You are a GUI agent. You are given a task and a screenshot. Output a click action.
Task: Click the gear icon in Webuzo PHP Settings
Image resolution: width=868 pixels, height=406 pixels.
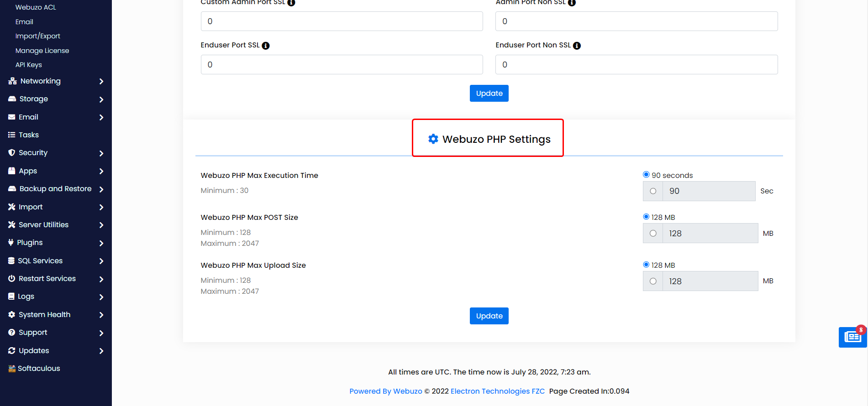tap(433, 139)
